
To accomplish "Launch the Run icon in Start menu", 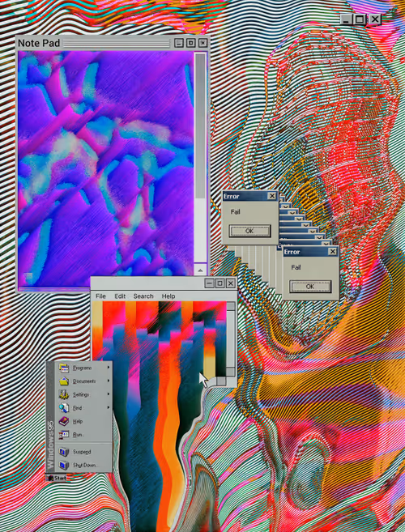I will coord(64,435).
